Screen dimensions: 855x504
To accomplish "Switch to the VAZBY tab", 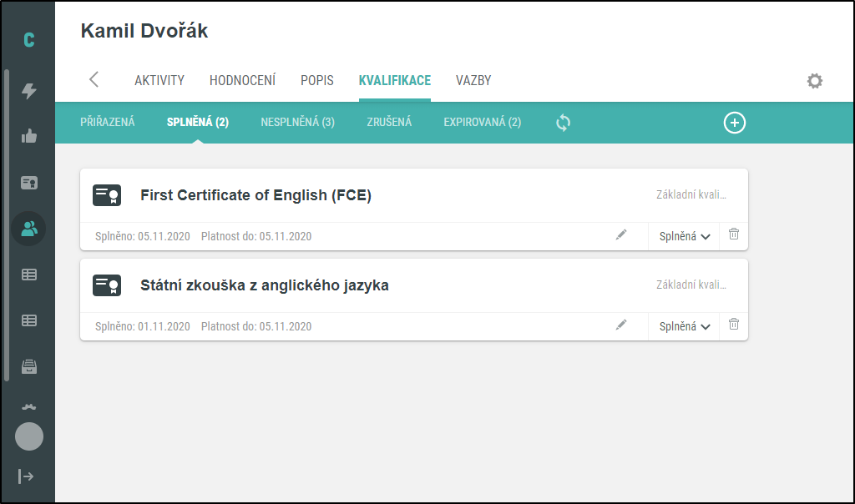I will pos(473,81).
